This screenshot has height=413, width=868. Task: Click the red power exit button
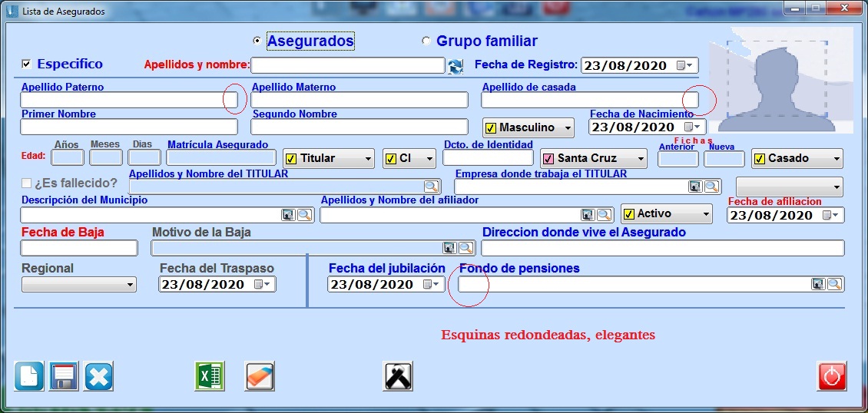[x=831, y=376]
